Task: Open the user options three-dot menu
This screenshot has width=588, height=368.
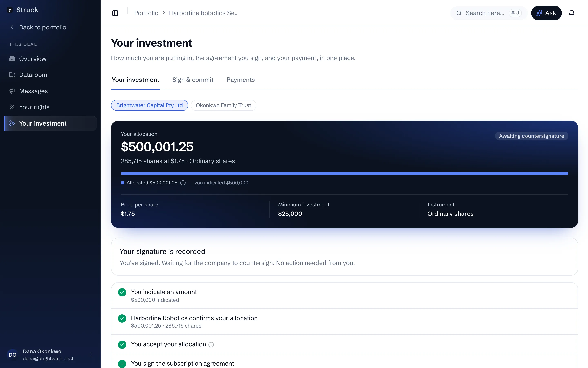Action: (x=91, y=355)
